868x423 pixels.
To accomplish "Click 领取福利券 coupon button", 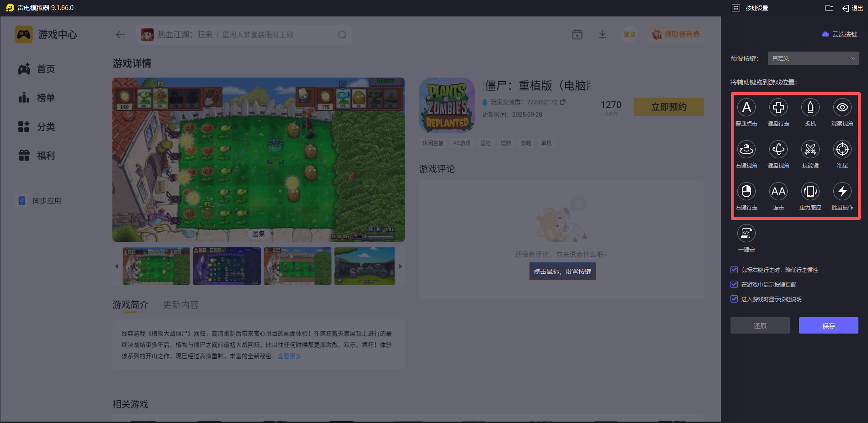I will coord(676,34).
